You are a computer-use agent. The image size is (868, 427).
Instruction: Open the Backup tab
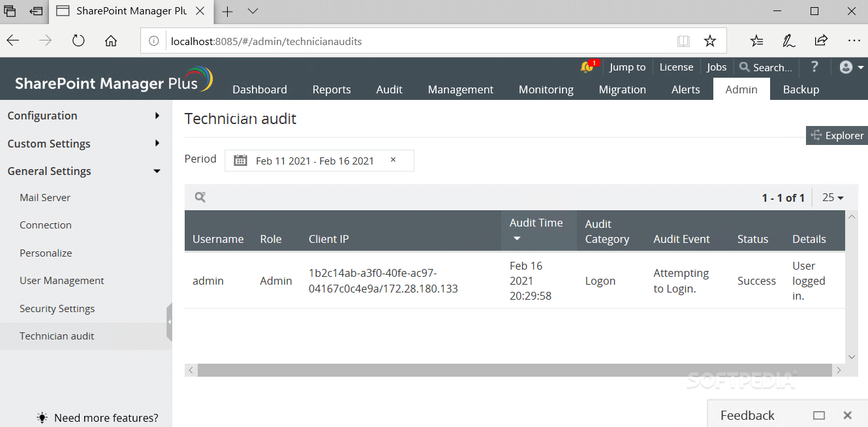(x=801, y=89)
